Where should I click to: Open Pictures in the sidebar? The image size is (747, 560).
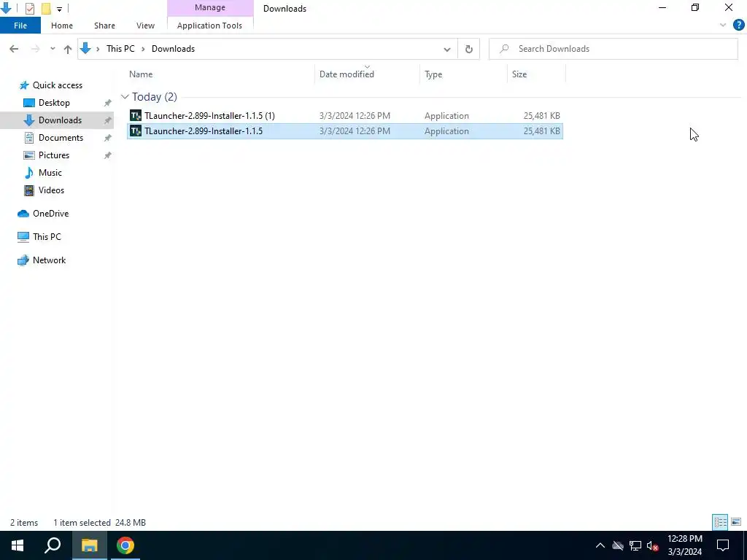(x=54, y=155)
